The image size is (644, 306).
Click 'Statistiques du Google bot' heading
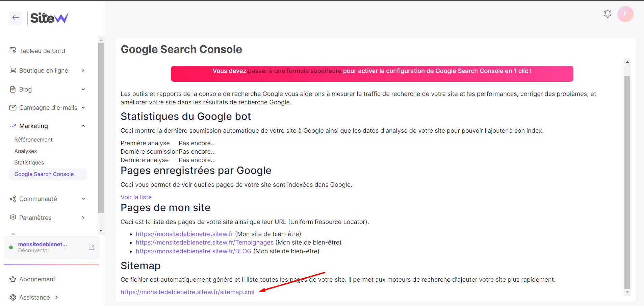[x=186, y=117]
